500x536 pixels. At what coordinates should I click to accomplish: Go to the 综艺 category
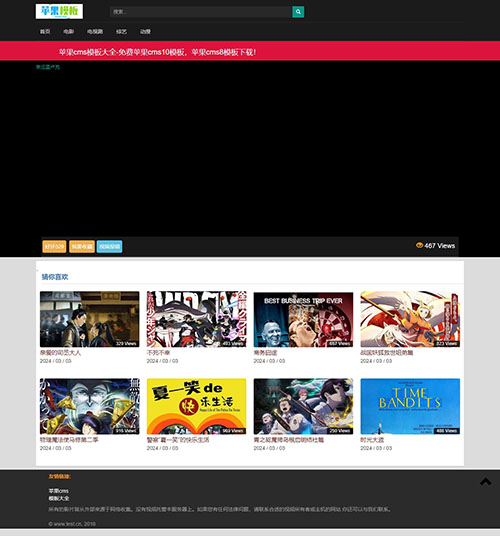(121, 31)
